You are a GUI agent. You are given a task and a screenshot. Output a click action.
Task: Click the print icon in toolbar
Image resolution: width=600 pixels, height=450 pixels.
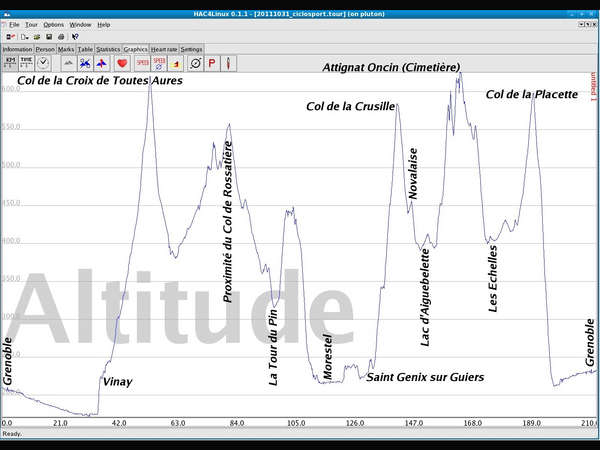pos(59,36)
